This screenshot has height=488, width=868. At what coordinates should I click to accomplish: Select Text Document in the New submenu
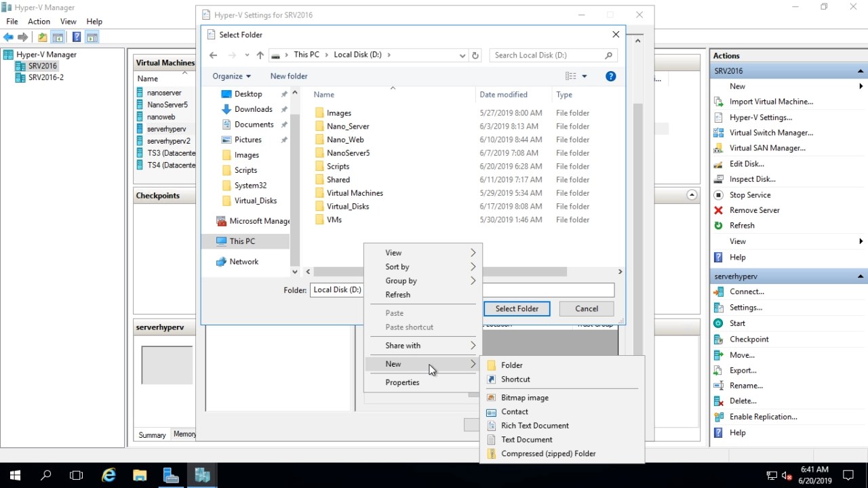(x=526, y=440)
